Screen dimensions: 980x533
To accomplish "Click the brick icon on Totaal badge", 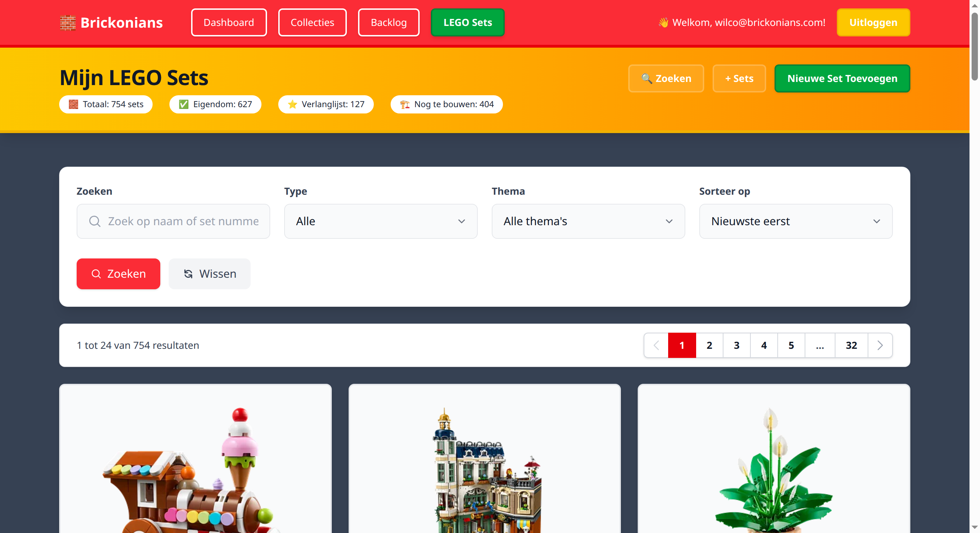I will [x=73, y=104].
